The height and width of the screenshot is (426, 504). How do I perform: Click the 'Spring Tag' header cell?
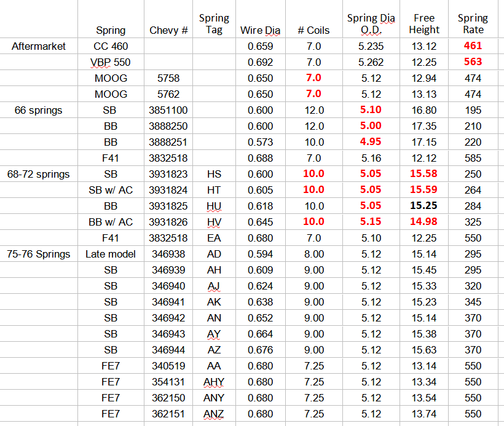[x=214, y=24]
